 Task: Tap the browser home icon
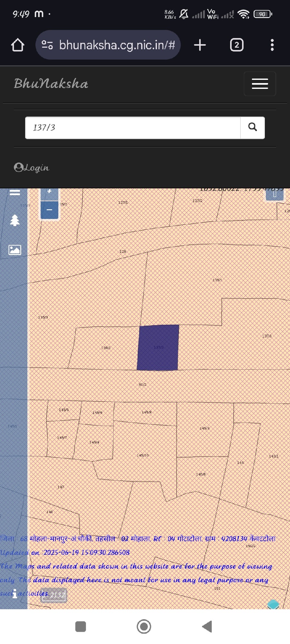18,45
